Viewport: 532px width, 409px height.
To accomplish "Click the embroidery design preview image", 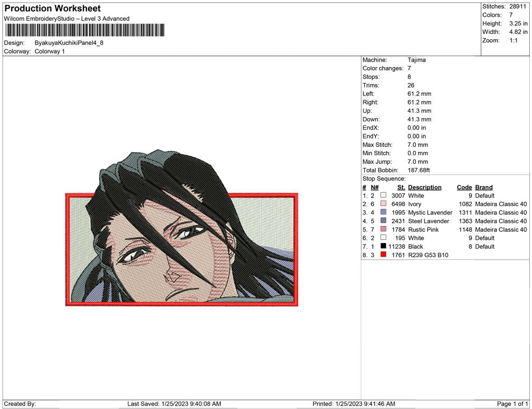I will click(x=182, y=228).
